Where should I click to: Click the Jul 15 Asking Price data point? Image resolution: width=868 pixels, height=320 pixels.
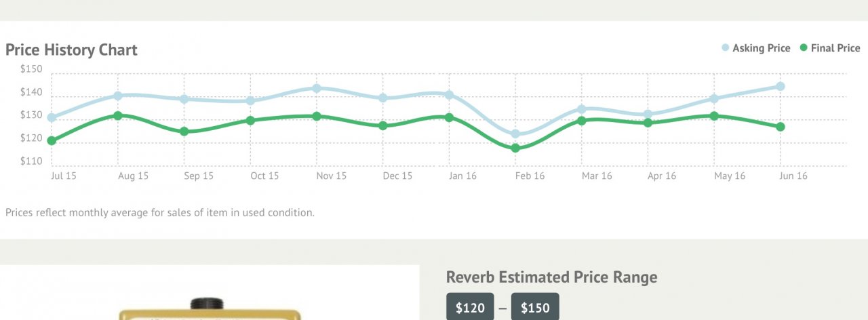pos(52,118)
